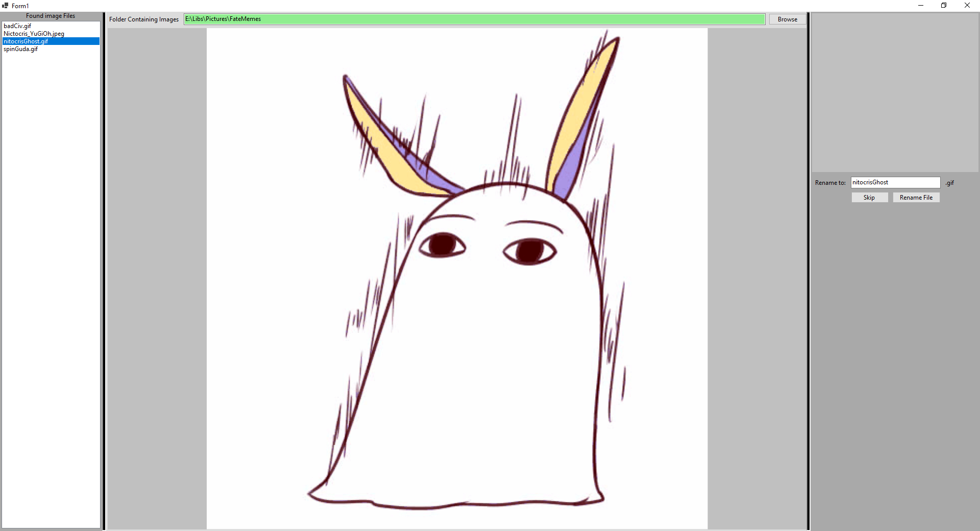Click the Skip button

869,198
